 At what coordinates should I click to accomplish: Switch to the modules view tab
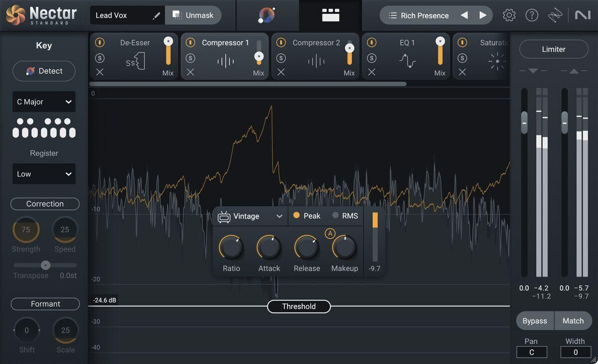(330, 15)
